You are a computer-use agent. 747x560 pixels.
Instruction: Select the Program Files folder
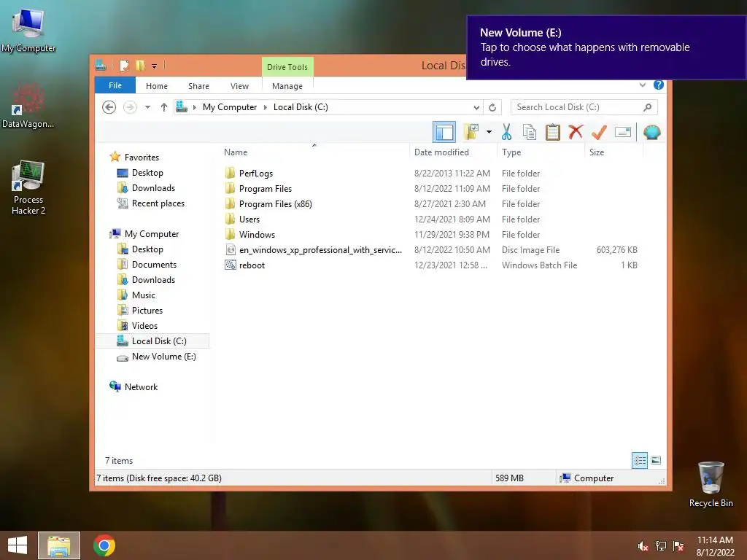(266, 189)
